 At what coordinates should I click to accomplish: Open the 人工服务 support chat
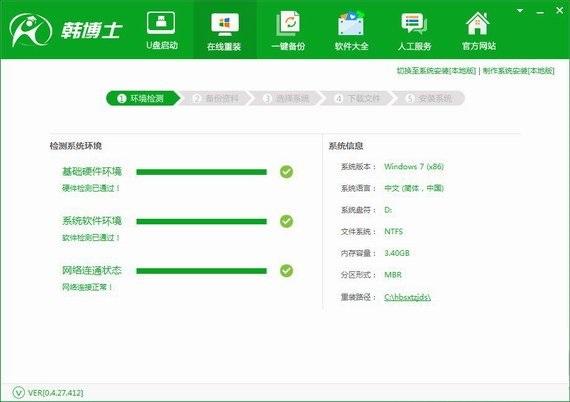[x=414, y=31]
